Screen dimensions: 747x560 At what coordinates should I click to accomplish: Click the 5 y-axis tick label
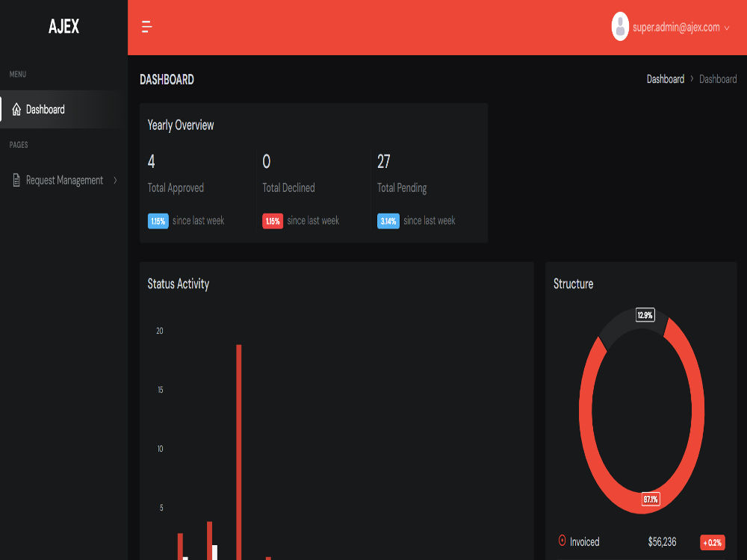(161, 508)
